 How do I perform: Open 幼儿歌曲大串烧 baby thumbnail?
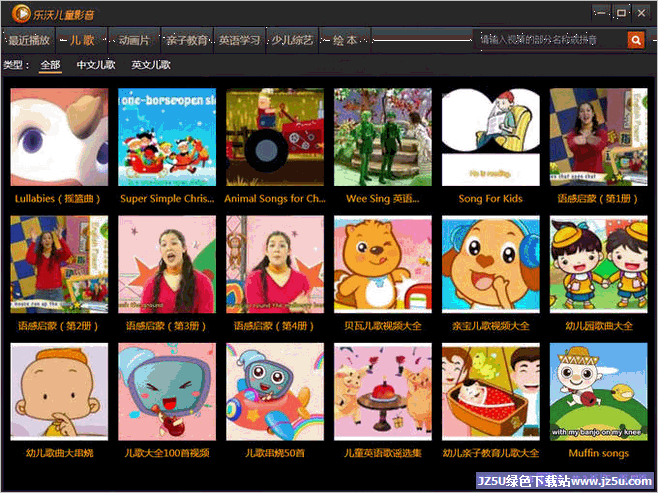click(59, 392)
